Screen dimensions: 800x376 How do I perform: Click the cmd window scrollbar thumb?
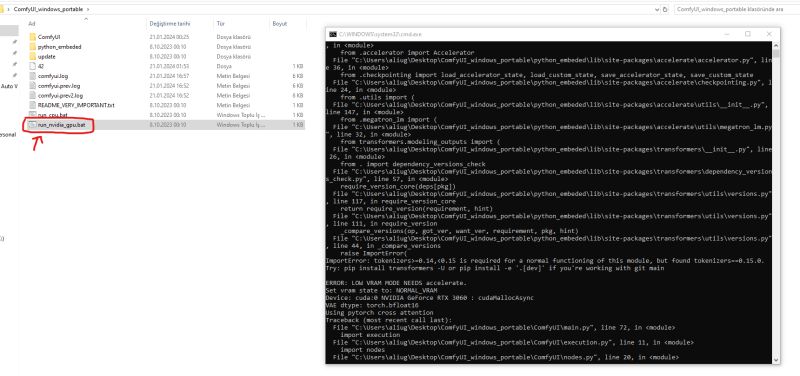[x=776, y=53]
